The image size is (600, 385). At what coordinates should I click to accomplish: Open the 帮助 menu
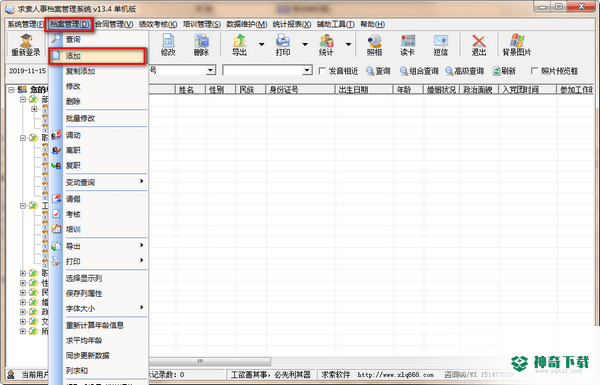(372, 24)
